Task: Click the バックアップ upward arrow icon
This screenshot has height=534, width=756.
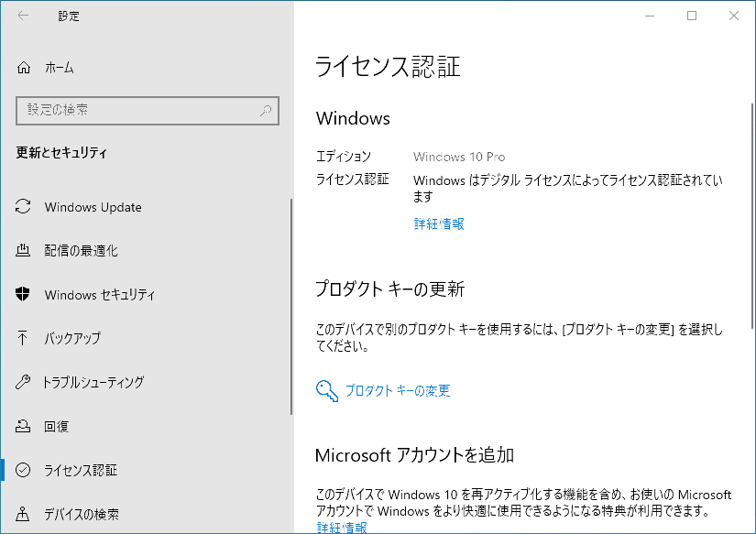Action: 22,338
